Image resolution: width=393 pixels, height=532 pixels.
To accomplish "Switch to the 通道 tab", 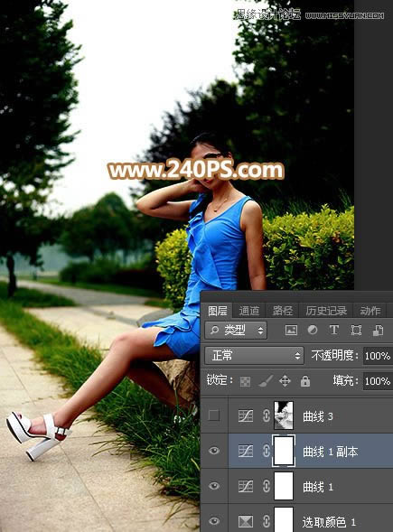I will (x=248, y=311).
